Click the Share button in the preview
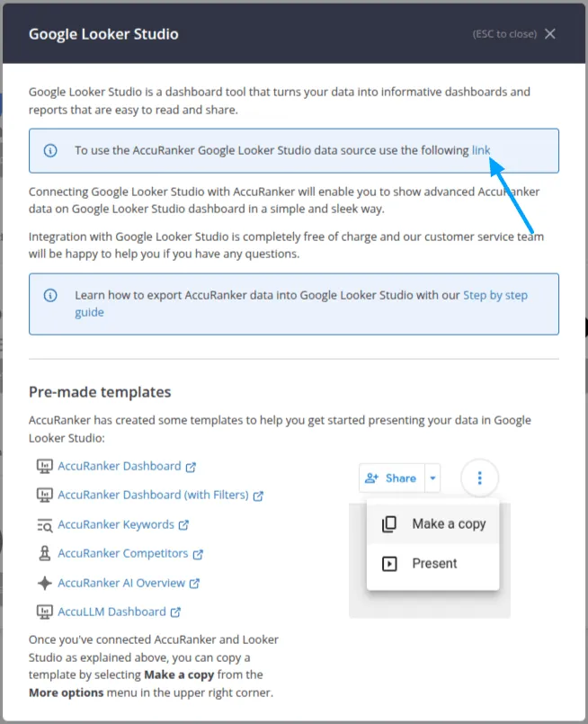 coord(391,478)
